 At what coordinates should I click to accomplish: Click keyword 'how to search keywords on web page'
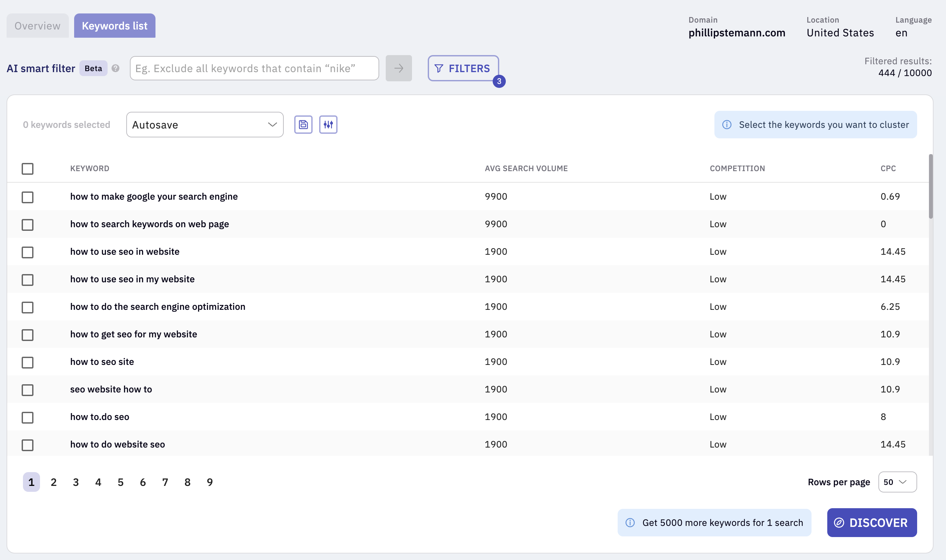[150, 224]
